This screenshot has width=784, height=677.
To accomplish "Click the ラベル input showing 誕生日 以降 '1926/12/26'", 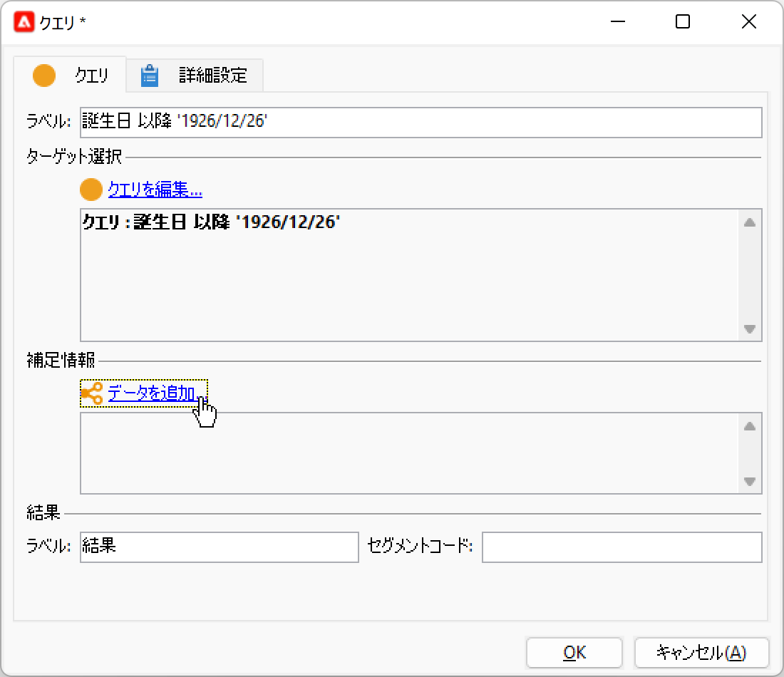I will click(421, 122).
